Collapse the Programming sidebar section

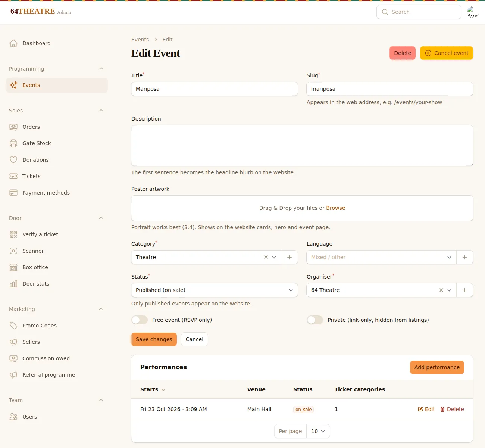101,69
